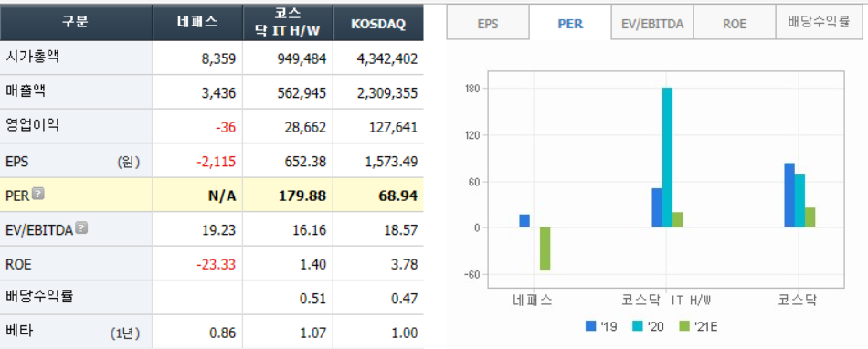Click the red ROE value -23.33
The width and height of the screenshot is (868, 349).
(x=216, y=264)
